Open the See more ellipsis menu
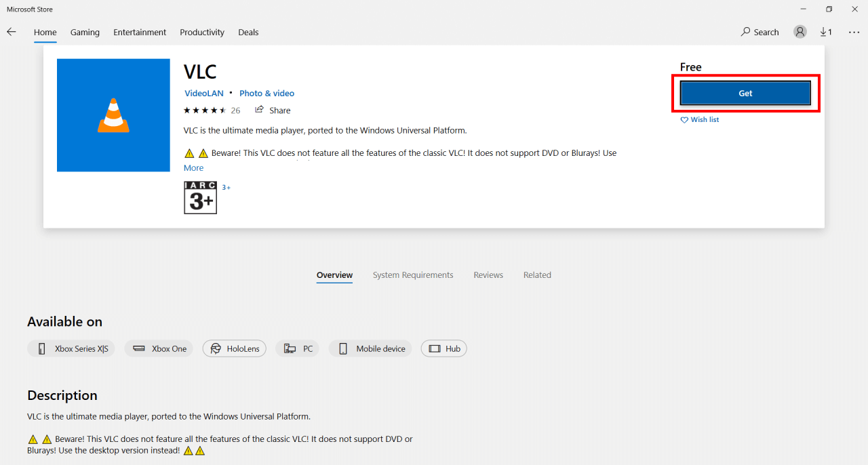868x465 pixels. 854,32
